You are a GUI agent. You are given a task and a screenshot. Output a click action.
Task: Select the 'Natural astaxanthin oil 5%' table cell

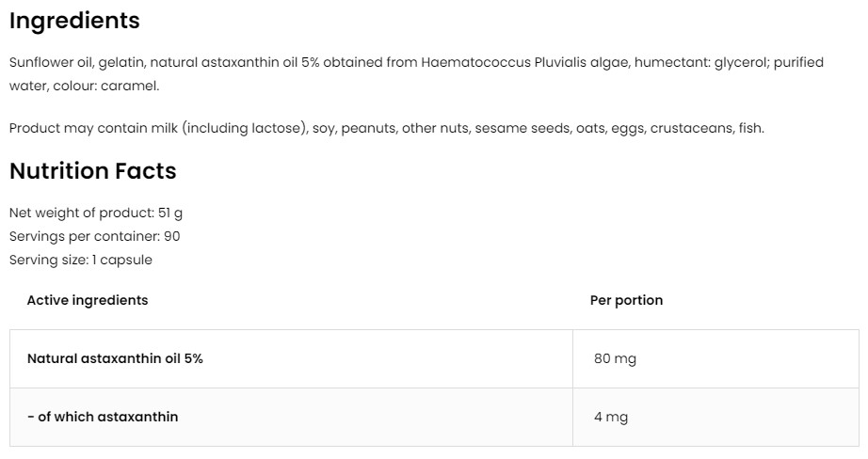coord(115,359)
